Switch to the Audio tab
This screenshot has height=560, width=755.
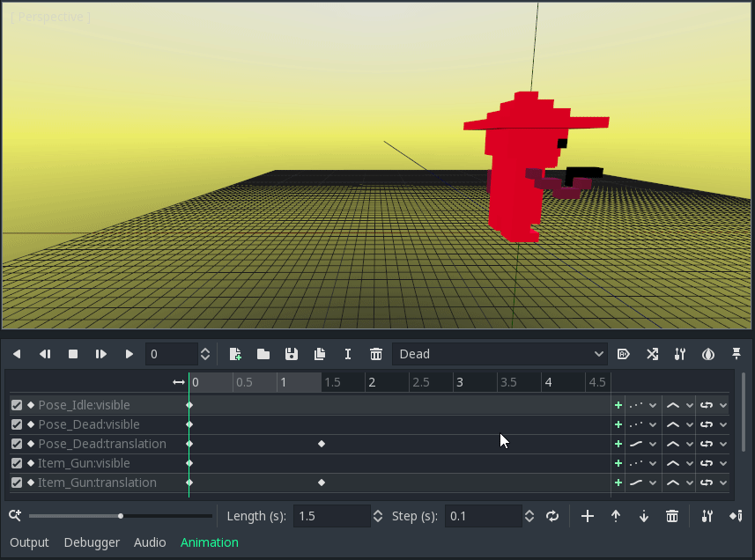tap(150, 542)
